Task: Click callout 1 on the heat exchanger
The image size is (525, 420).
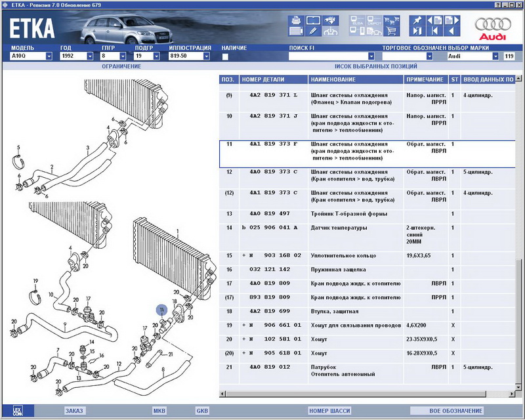Action: (x=178, y=232)
